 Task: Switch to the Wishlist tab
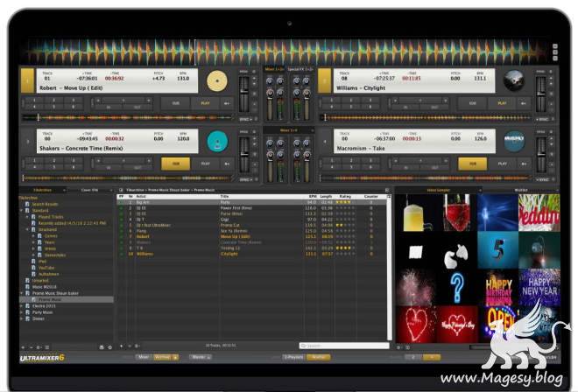pos(521,190)
